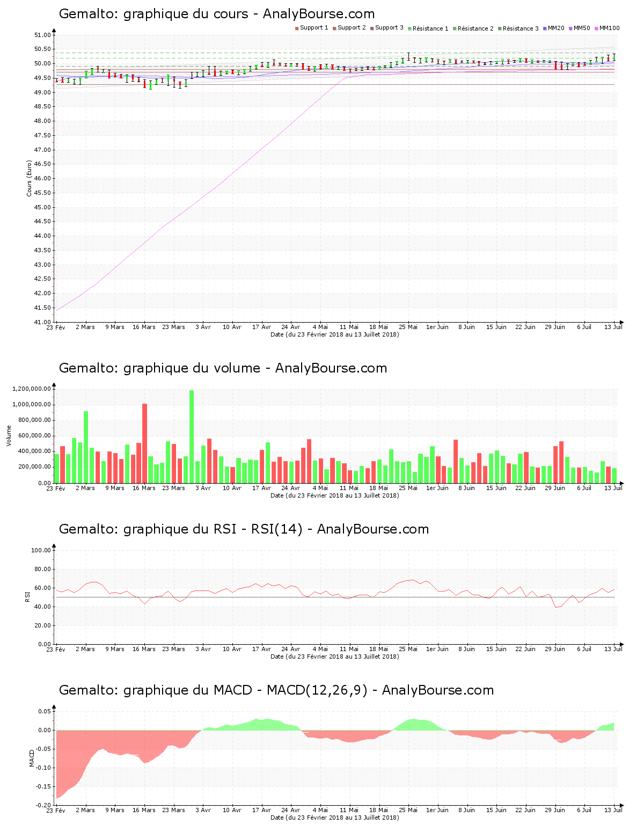Click the 49.00 value on the price axis
Image resolution: width=644 pixels, height=832 pixels.
coord(42,93)
